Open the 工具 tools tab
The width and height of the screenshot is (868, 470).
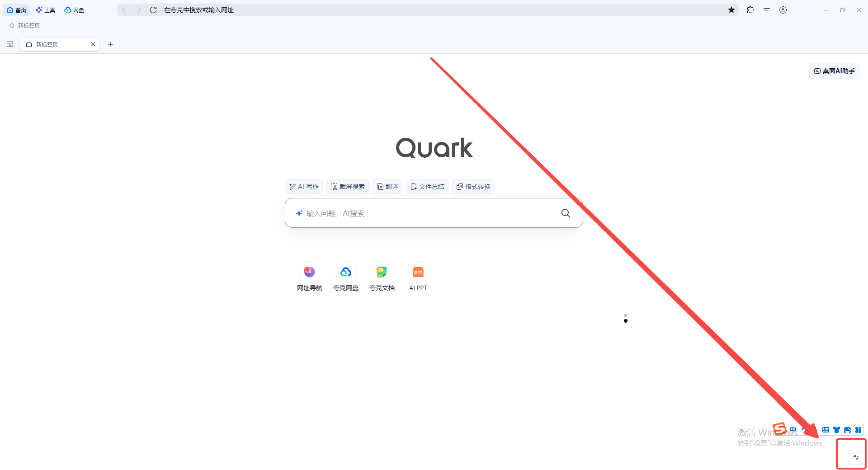45,10
